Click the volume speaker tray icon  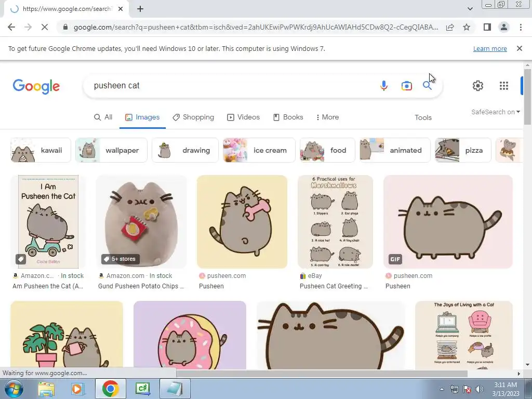[480, 389]
